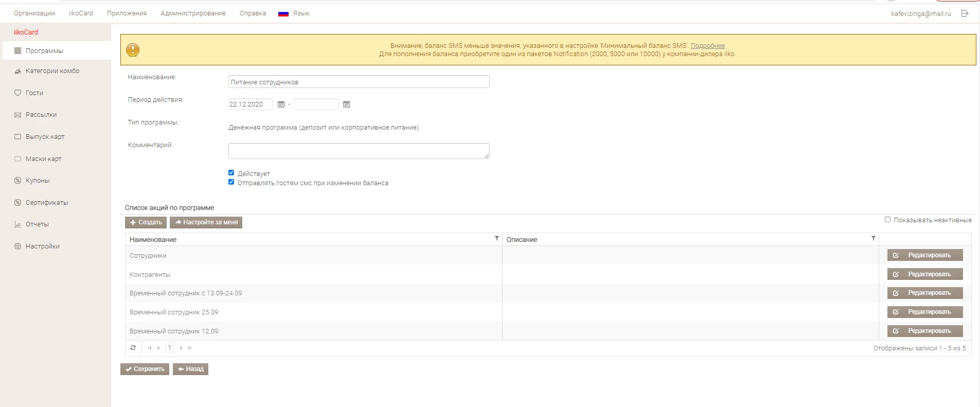Edit the 'Контрагенты' promotion row
This screenshot has width=980, height=407.
(924, 274)
